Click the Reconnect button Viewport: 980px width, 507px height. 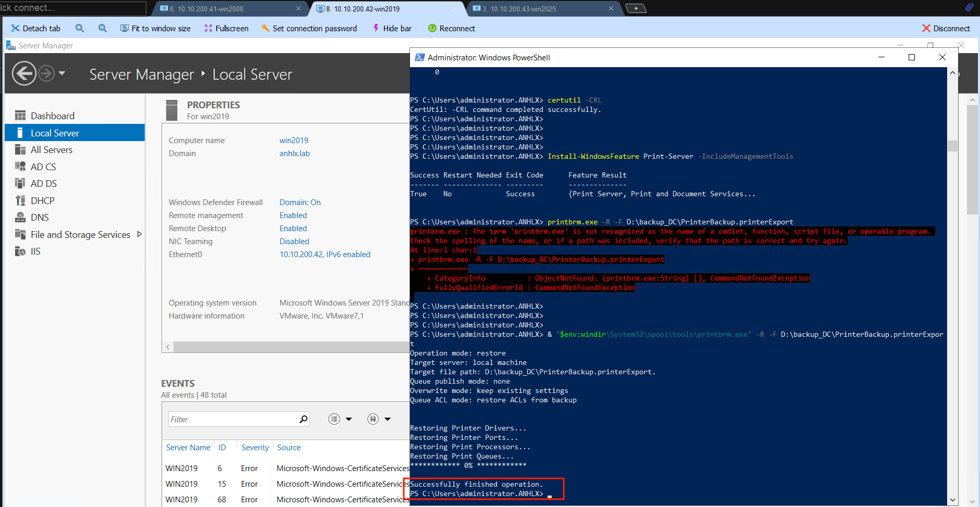click(x=451, y=28)
